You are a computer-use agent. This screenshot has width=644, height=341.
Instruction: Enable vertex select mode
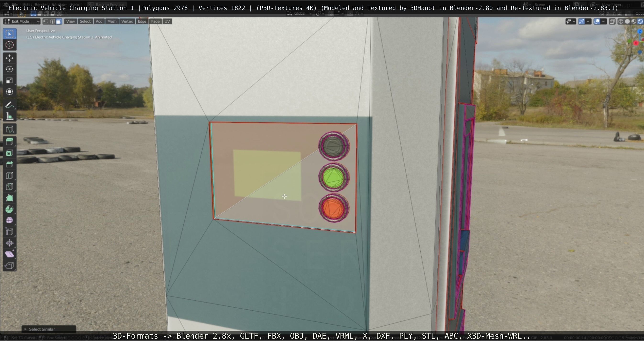pos(46,22)
